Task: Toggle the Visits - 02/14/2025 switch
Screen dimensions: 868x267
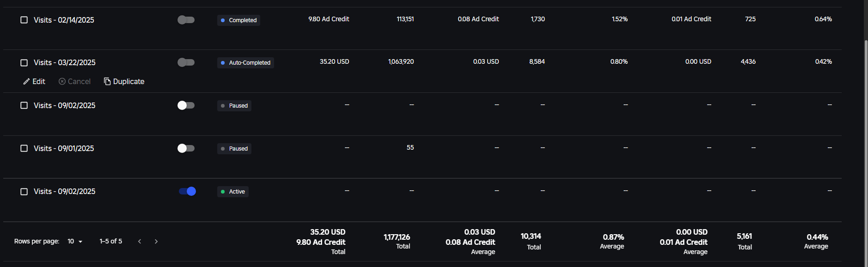Action: (x=186, y=20)
